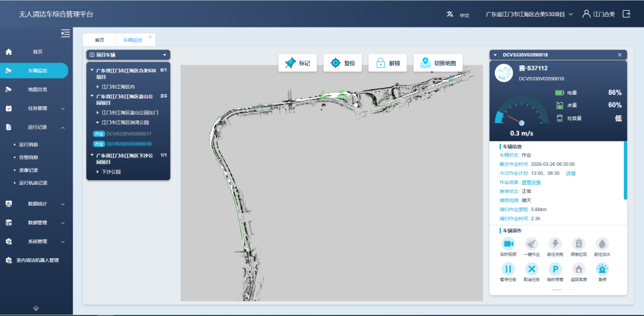644x316 pixels.
Task: Open the project selector dropdown in header
Action: click(529, 14)
